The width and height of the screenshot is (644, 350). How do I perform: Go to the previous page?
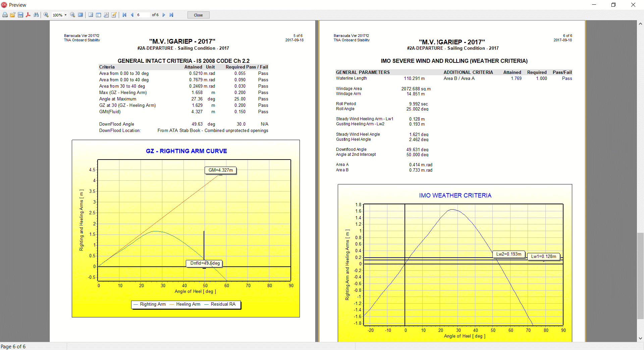pos(132,15)
